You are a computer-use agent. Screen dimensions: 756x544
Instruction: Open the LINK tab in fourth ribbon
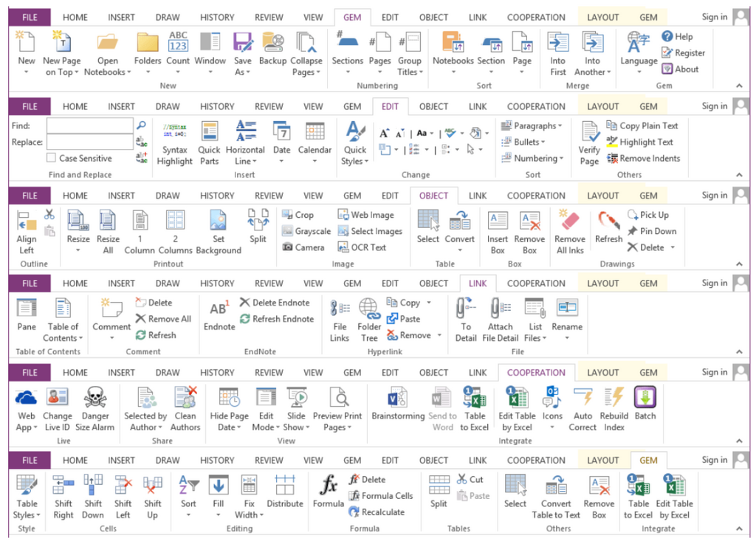(x=478, y=283)
